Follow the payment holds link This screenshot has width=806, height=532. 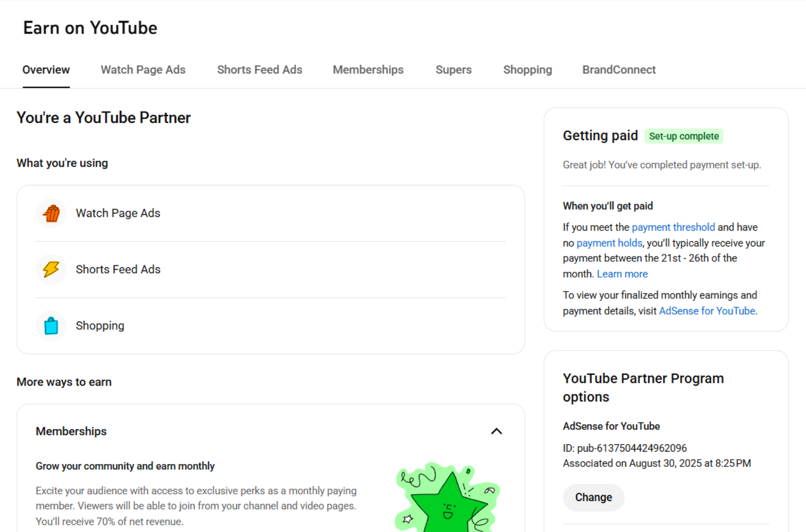pyautogui.click(x=609, y=243)
